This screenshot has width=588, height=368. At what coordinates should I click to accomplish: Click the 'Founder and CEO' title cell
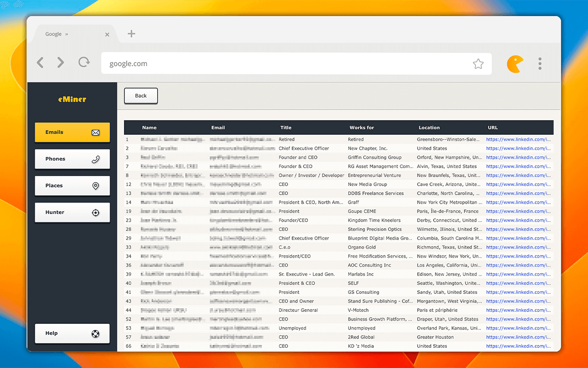point(298,157)
